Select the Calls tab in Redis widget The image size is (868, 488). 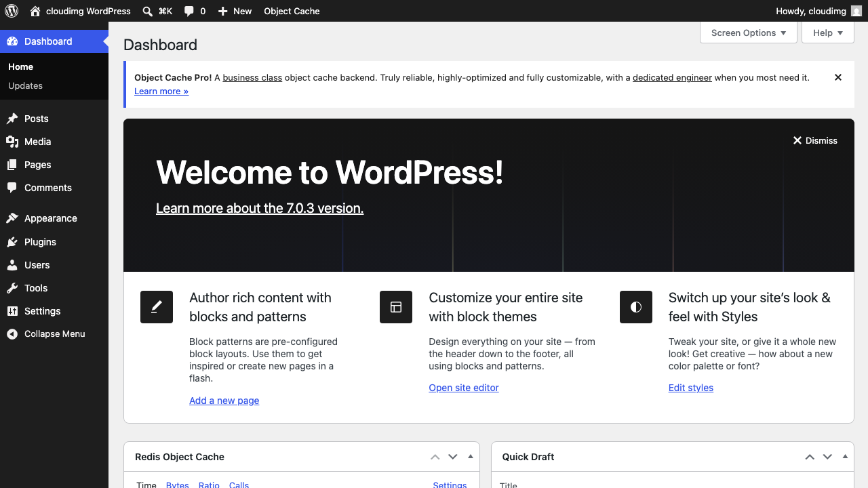pyautogui.click(x=239, y=485)
